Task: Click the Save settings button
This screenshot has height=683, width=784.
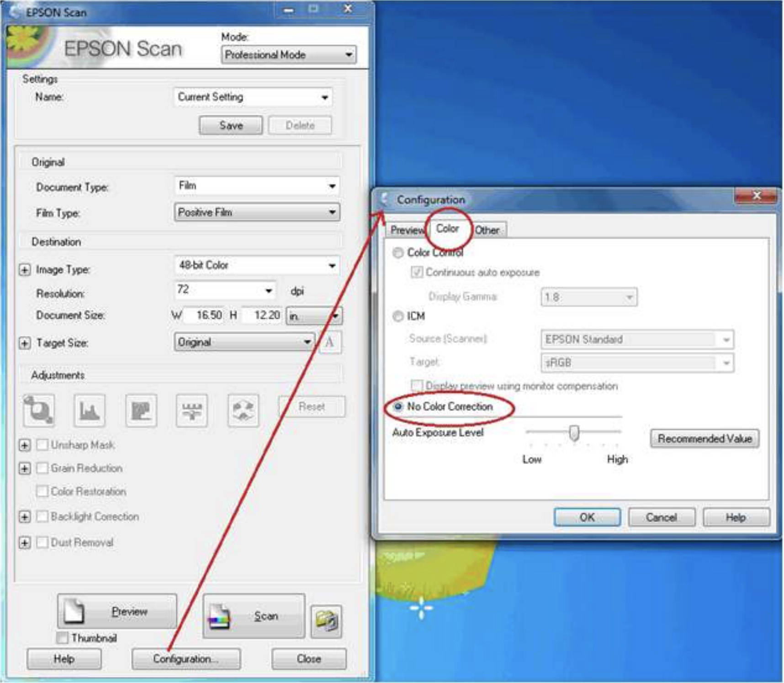Action: point(231,125)
